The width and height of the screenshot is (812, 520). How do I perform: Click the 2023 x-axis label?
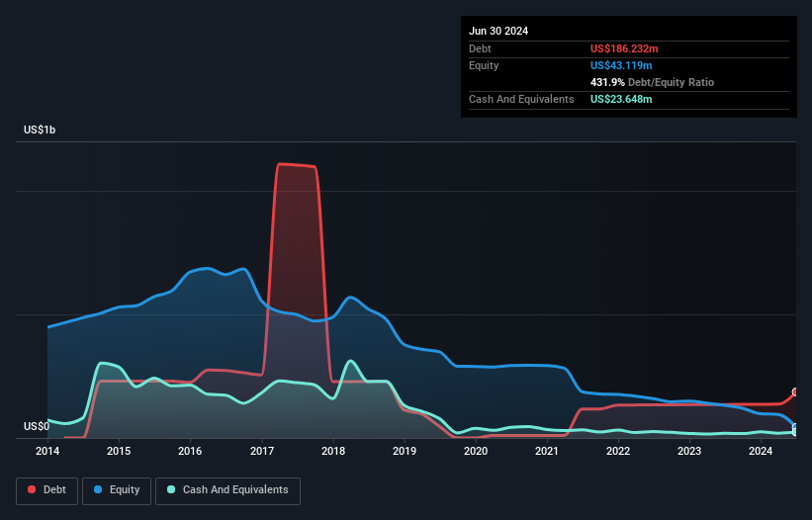click(x=689, y=451)
